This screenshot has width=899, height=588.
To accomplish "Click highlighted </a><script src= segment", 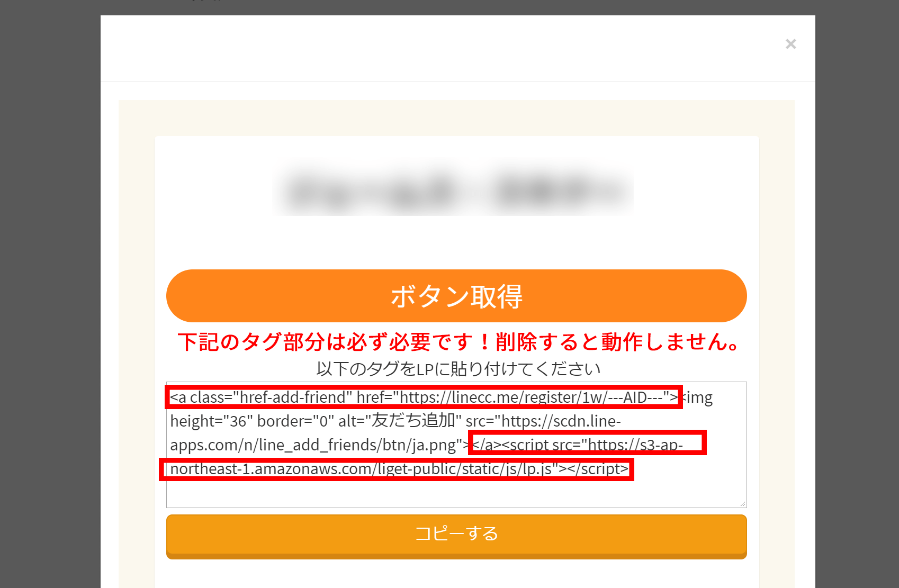I will (588, 443).
